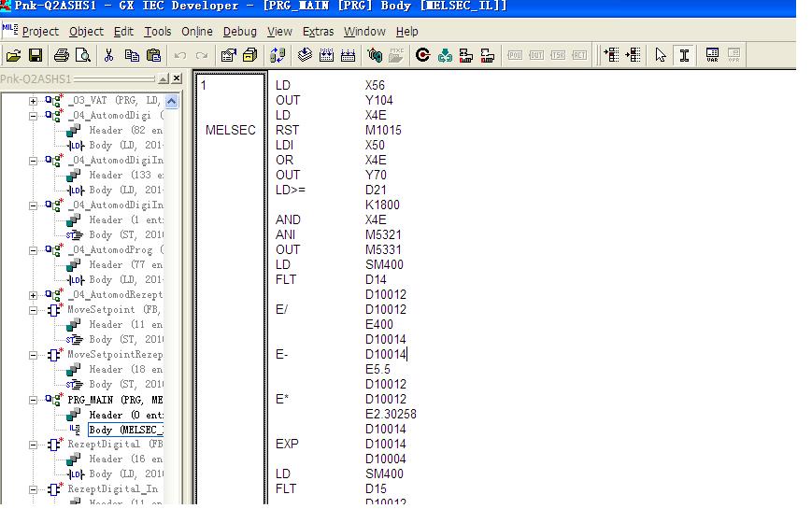
Task: Save the project with the floppy disk icon
Action: coord(36,56)
